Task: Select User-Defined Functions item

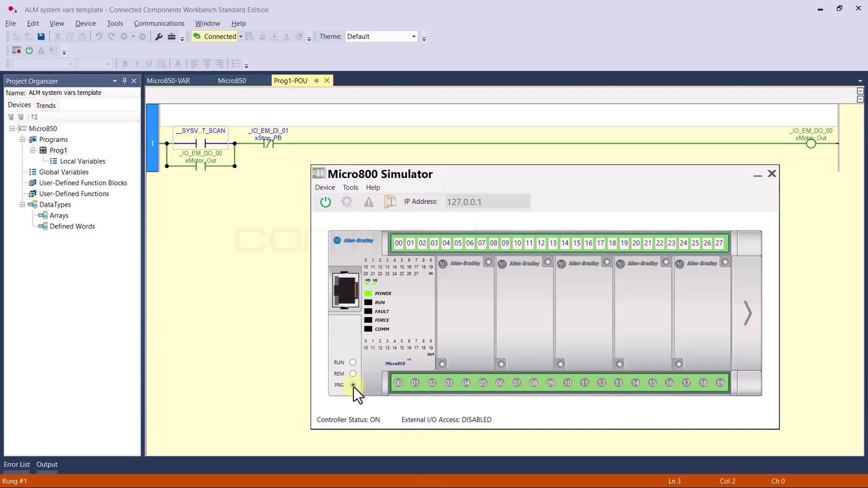Action: (x=74, y=194)
